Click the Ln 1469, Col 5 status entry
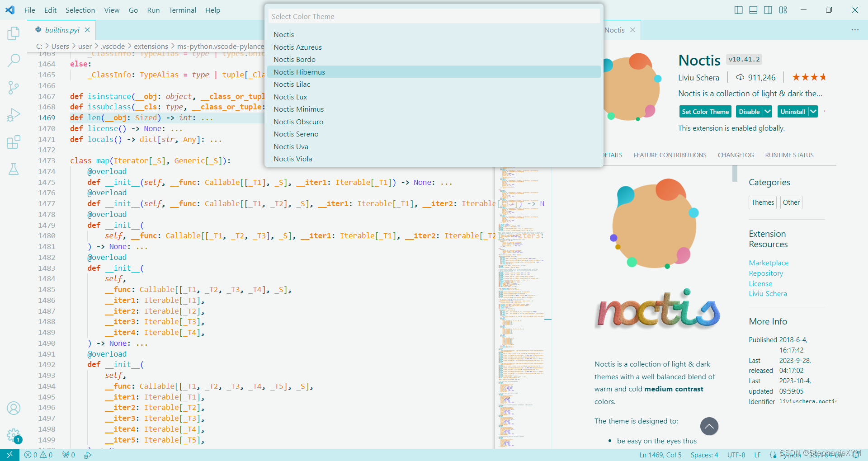The width and height of the screenshot is (868, 461). click(x=660, y=455)
